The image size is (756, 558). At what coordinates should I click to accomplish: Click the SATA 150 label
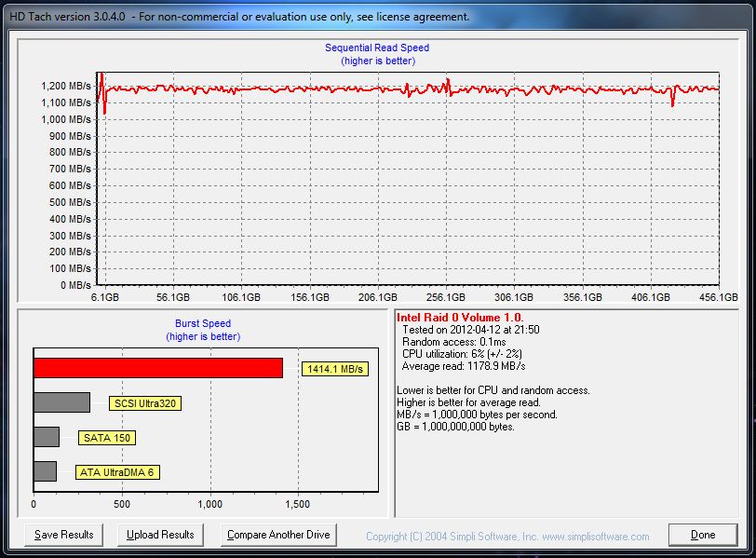point(107,438)
